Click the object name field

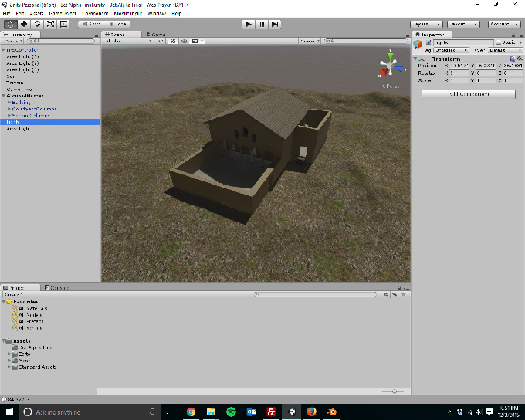[x=463, y=42]
